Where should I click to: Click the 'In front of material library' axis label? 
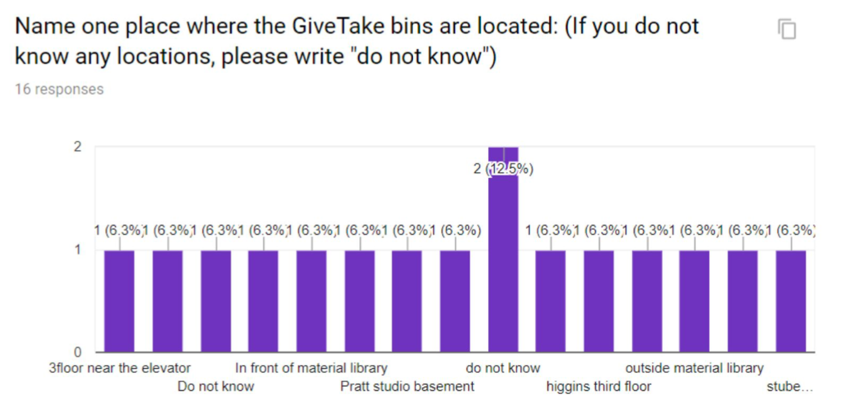311,368
